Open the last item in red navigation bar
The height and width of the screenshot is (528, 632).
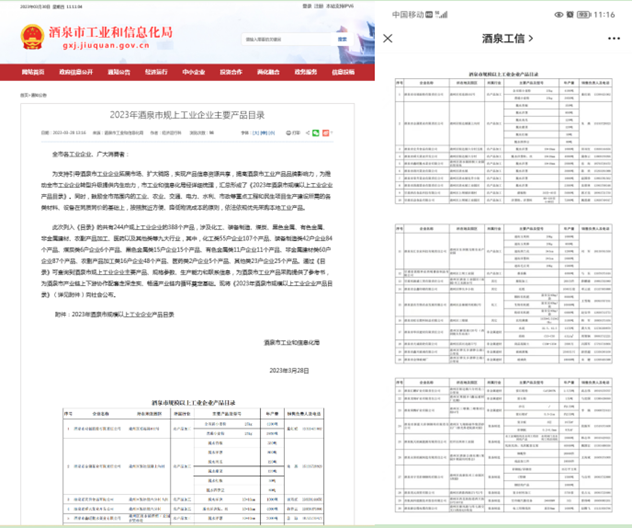click(343, 72)
